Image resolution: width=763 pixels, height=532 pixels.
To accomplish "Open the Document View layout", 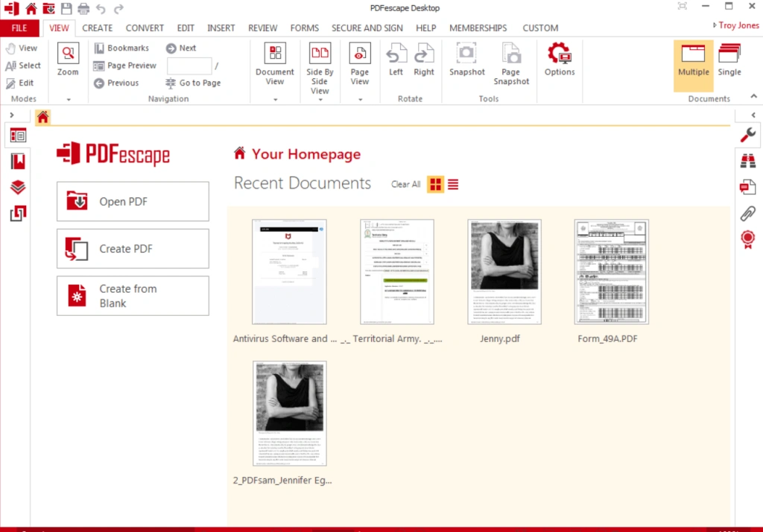I will (275, 64).
